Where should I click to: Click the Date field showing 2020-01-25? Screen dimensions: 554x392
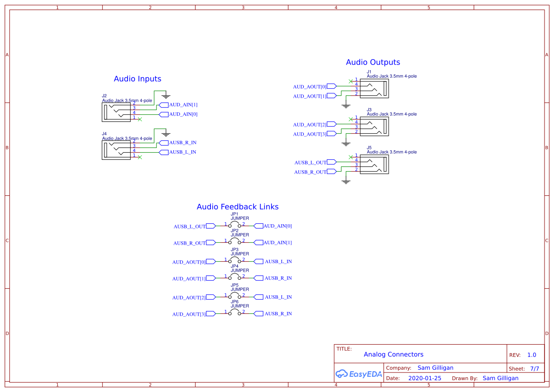tap(425, 378)
